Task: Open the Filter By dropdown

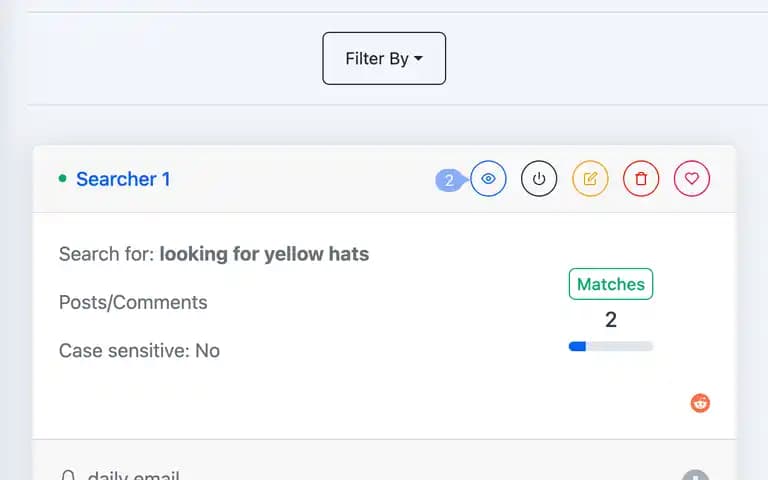Action: 384,58
